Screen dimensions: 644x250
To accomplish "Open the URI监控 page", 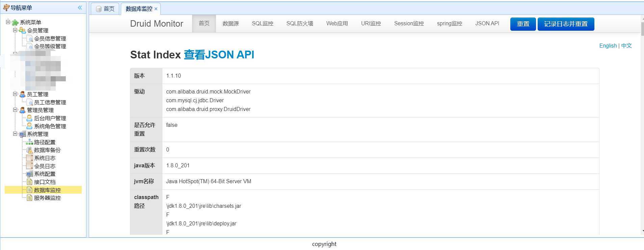I will tap(371, 24).
